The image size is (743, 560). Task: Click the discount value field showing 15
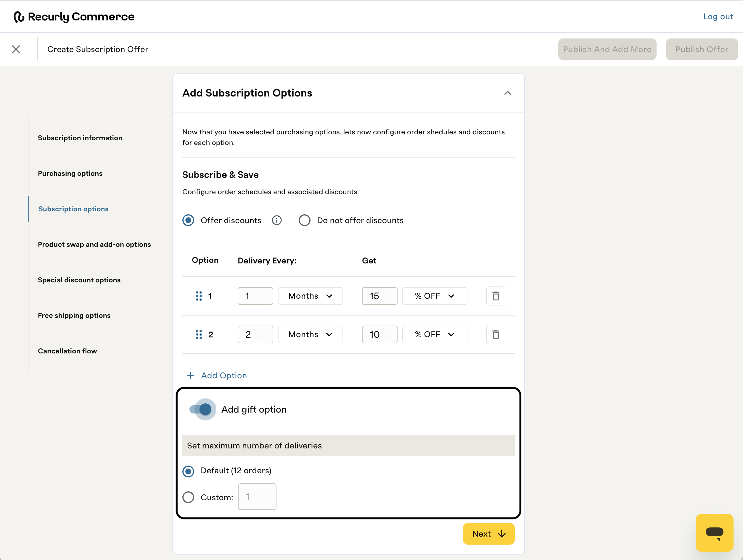tap(379, 296)
